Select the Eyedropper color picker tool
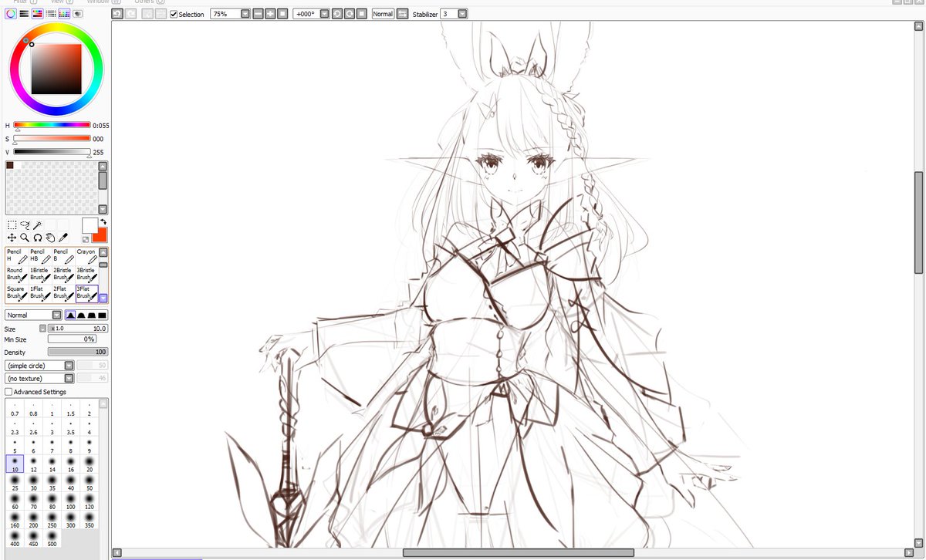This screenshot has height=560, width=926. coord(63,238)
